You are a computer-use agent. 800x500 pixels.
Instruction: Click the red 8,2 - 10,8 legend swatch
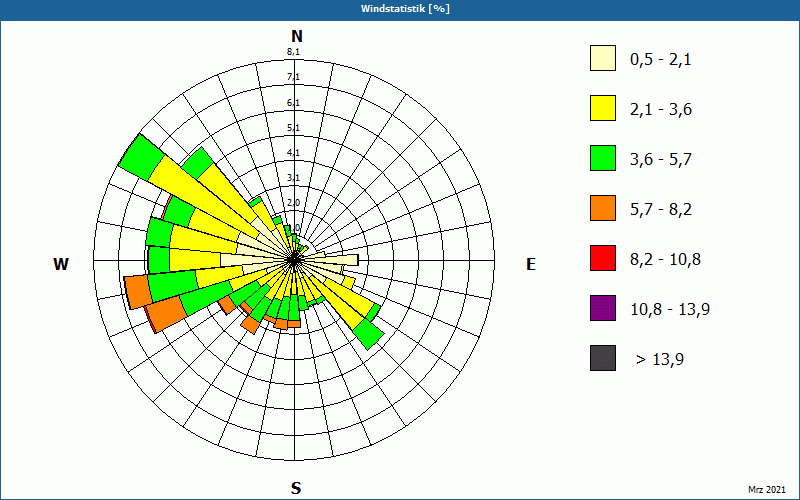(603, 258)
